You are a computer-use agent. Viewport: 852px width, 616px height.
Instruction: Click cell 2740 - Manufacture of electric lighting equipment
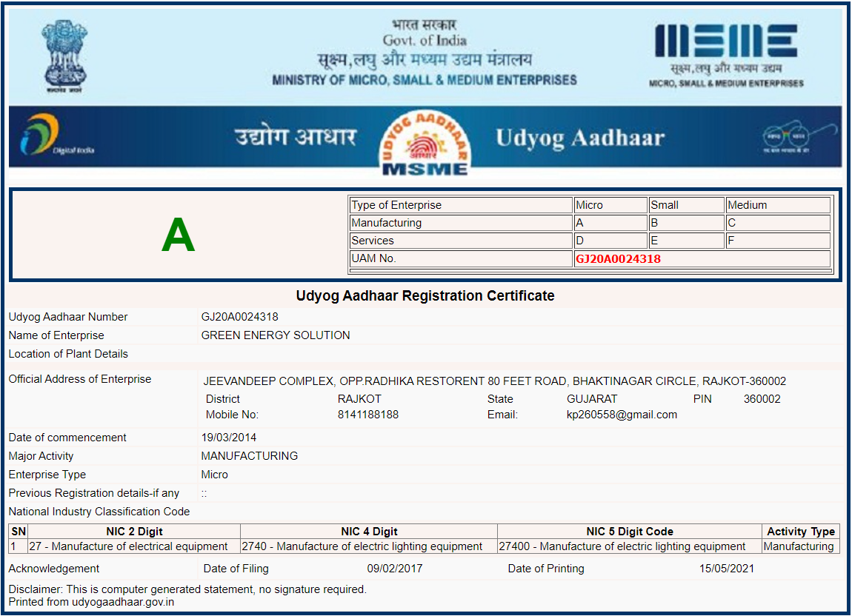tap(369, 546)
